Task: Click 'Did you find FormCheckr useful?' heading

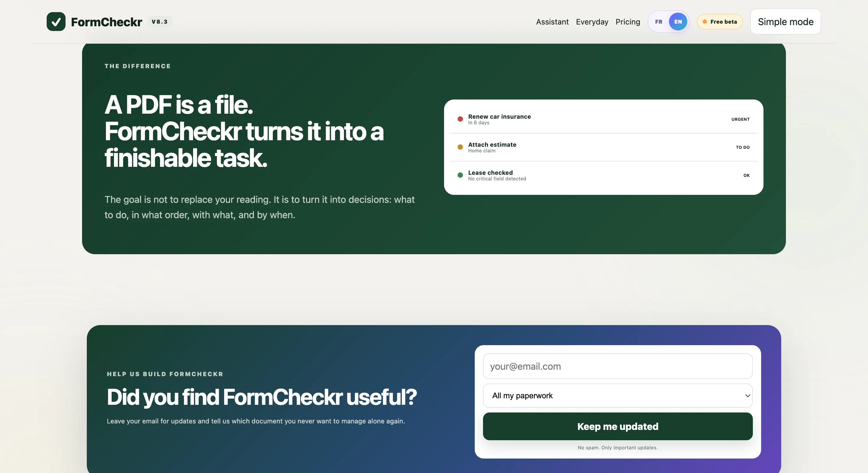Action: [262, 397]
